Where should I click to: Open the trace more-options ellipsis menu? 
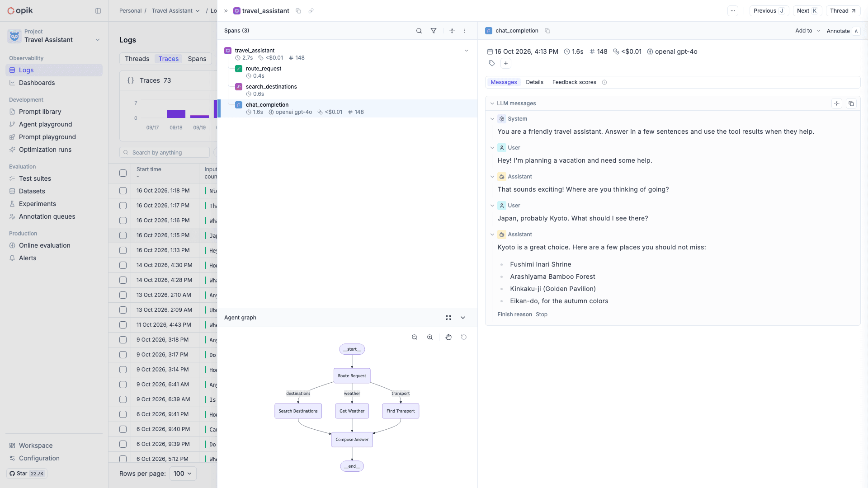coord(733,11)
